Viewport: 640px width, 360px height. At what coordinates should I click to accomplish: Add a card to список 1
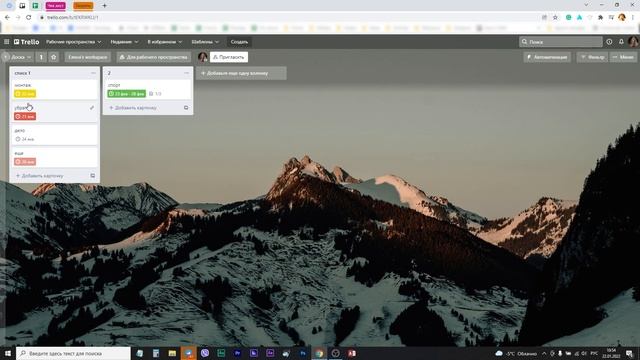pos(40,176)
